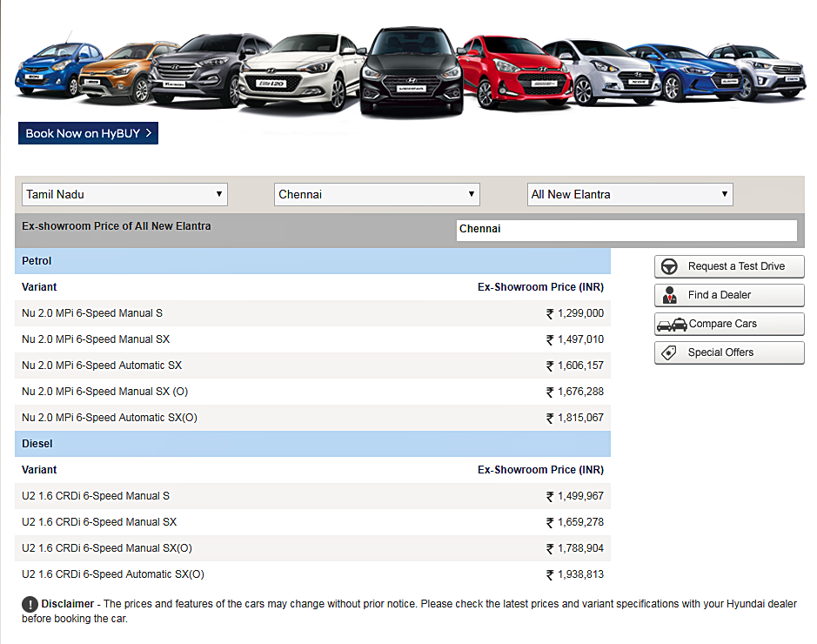Click Request a Test Drive button

(x=729, y=266)
